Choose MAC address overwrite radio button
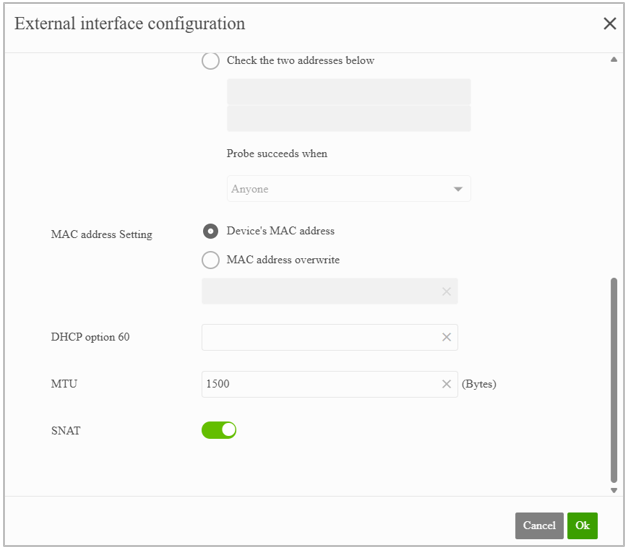 (x=211, y=260)
